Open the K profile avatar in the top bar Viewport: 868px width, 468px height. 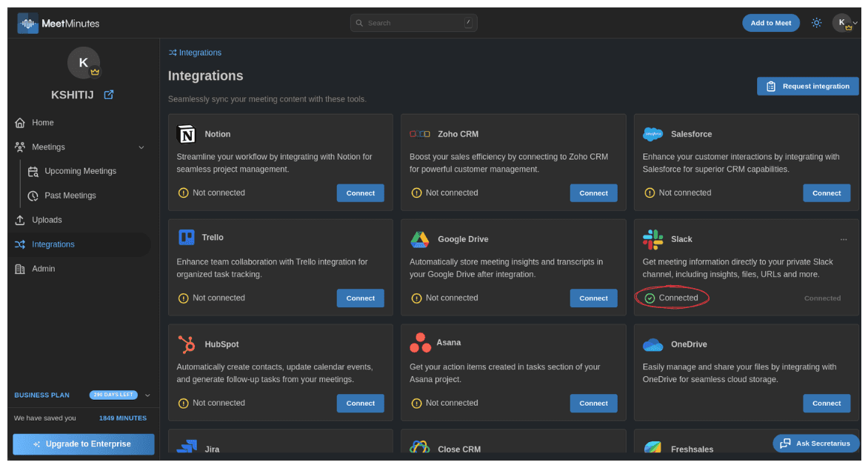point(842,23)
